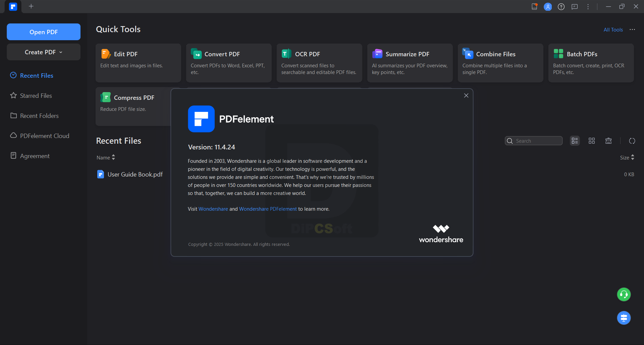
Task: Sort files by Size column
Action: point(627,157)
